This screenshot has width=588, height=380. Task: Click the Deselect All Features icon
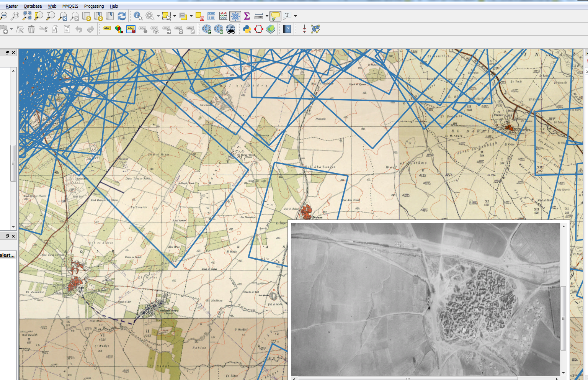[199, 16]
